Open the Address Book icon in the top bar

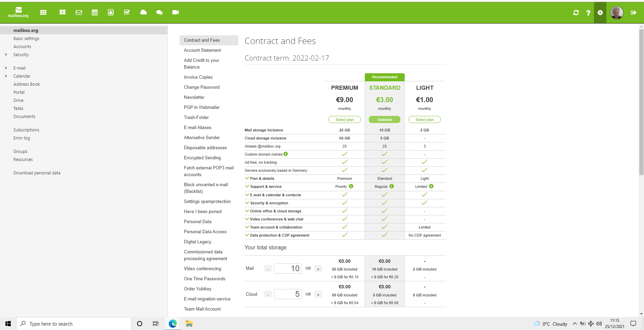111,12
